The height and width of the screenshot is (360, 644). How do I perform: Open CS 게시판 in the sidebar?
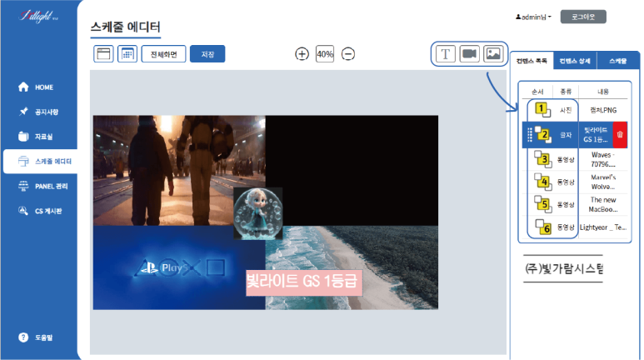[x=40, y=211]
